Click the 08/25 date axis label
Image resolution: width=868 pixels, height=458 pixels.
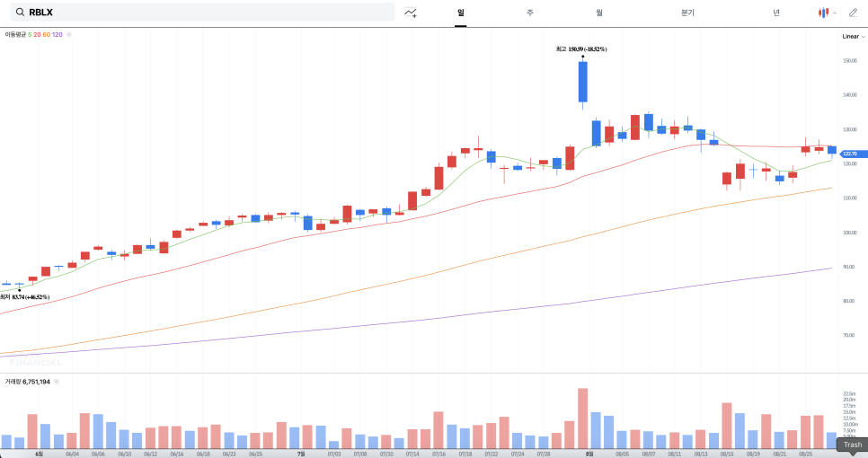[805, 454]
